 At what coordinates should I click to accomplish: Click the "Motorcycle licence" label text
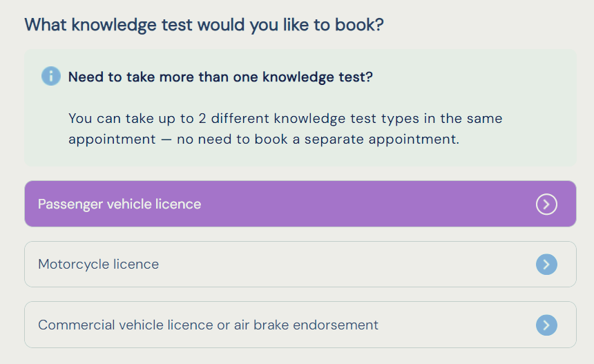(x=99, y=265)
